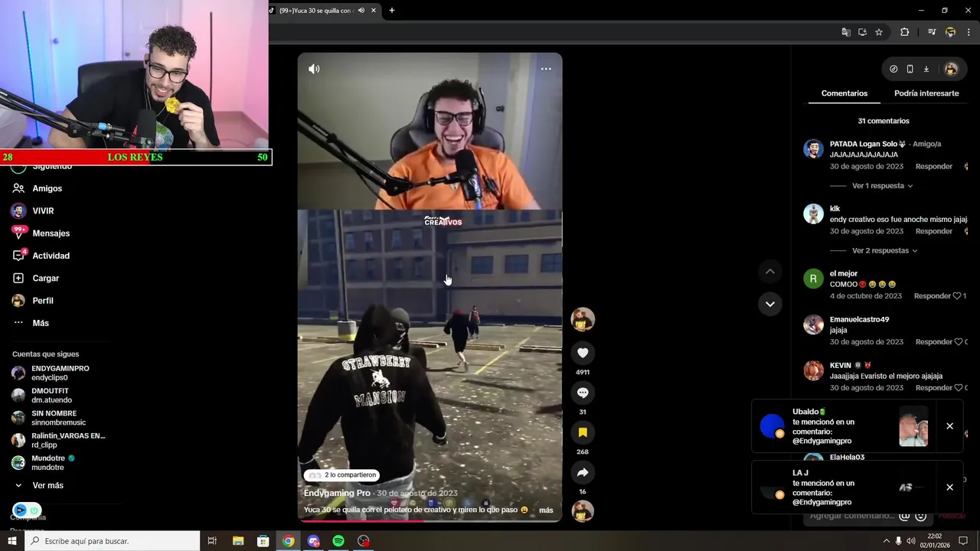Open Chrome media control icon

point(932,32)
